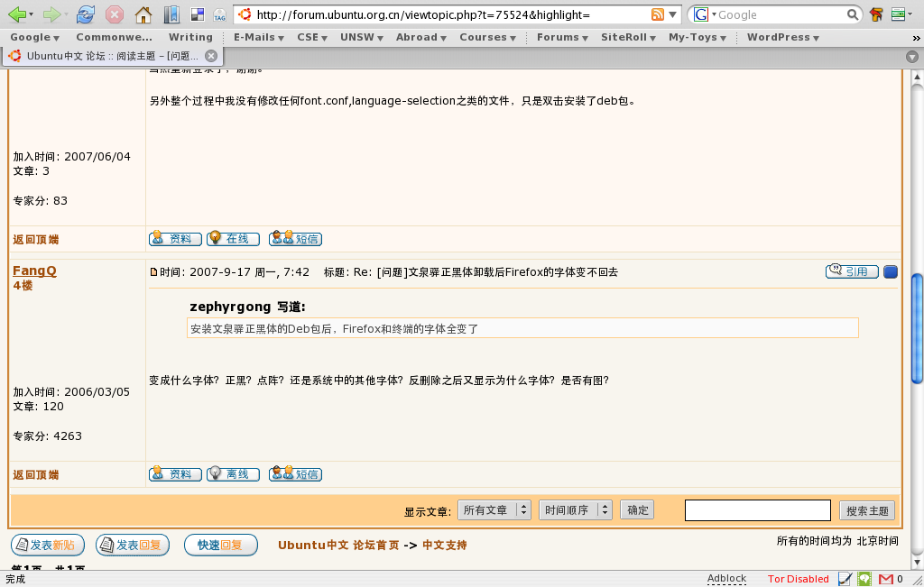Click the green speech-bubble status icon

(x=864, y=579)
